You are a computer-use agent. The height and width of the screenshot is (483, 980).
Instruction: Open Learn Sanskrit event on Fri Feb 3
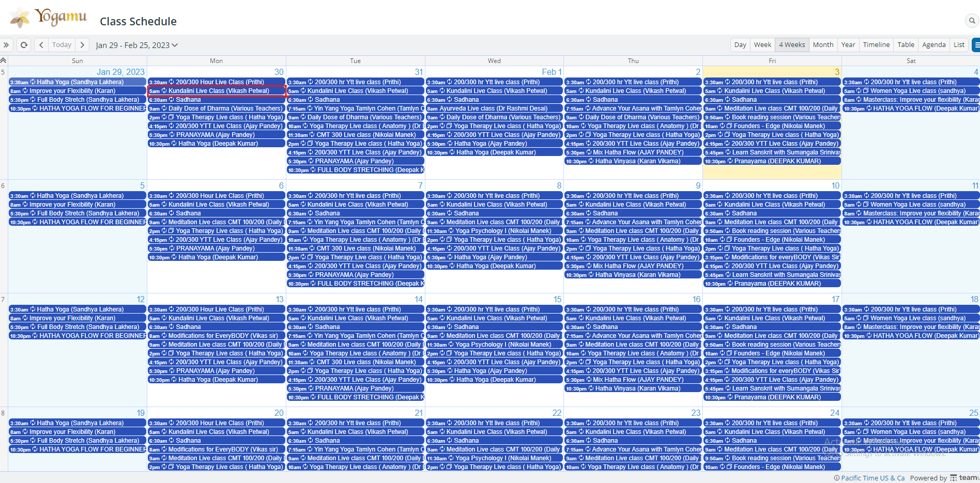pos(772,152)
